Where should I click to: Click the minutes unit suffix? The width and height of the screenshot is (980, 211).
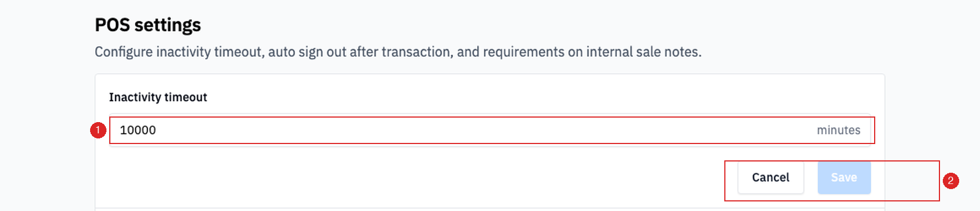point(839,130)
